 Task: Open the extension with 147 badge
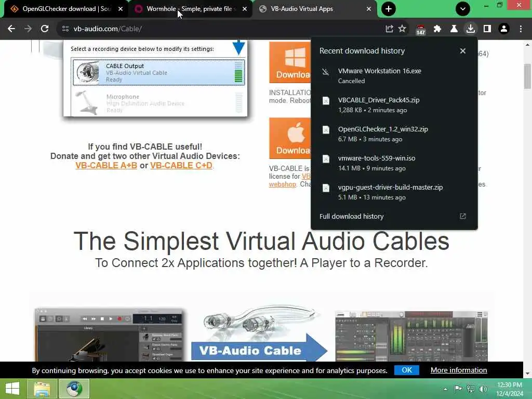click(421, 30)
